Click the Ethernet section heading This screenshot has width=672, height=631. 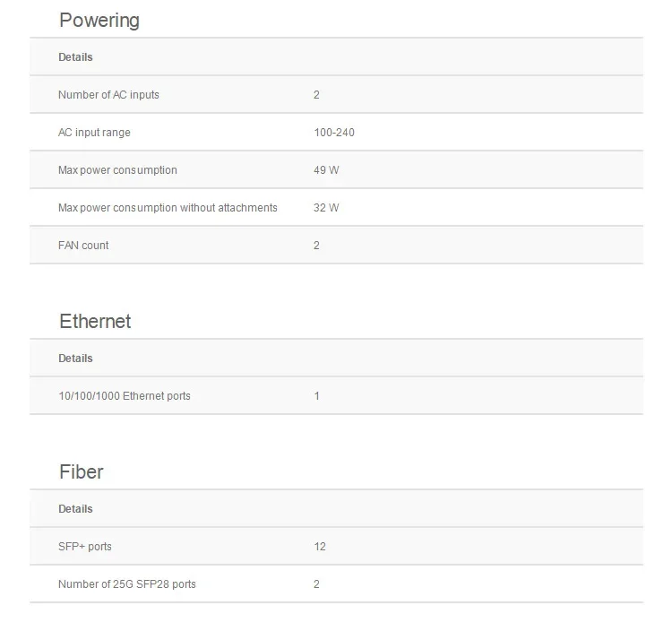(x=95, y=321)
